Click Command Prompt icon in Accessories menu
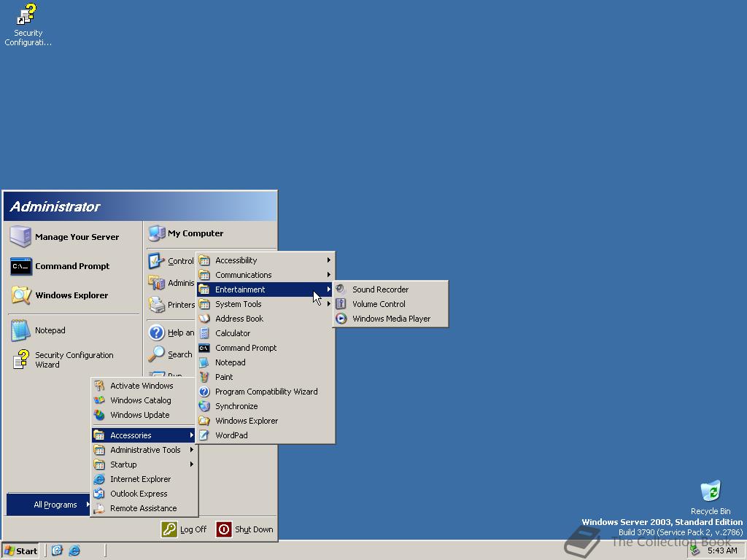This screenshot has height=560, width=747. pos(204,348)
